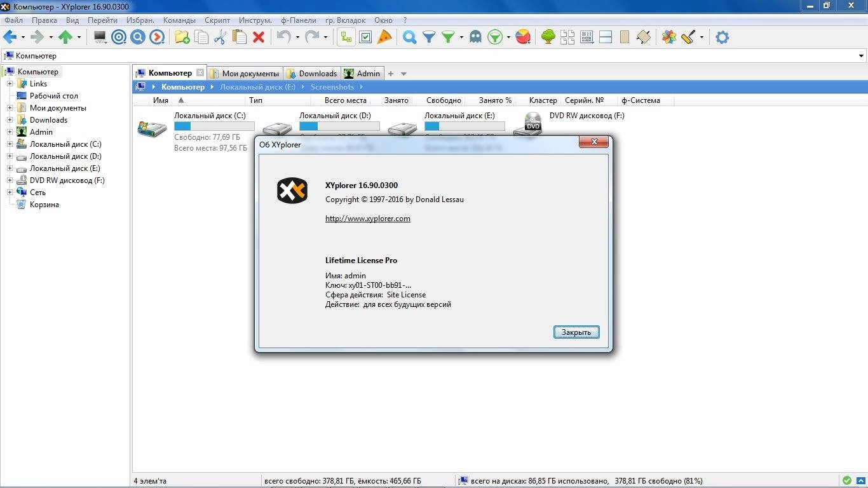Click the pizza slice toolbar icon

point(384,37)
